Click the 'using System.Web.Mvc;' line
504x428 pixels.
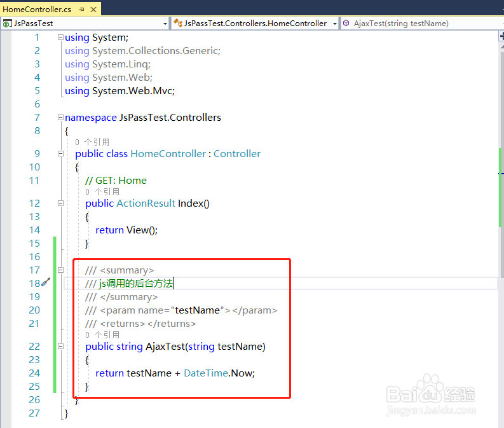coord(119,91)
